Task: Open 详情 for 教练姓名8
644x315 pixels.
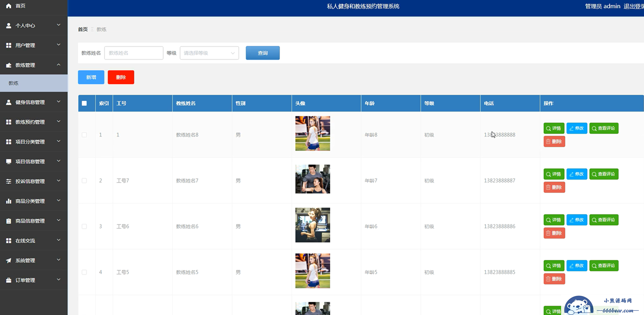Action: click(554, 128)
